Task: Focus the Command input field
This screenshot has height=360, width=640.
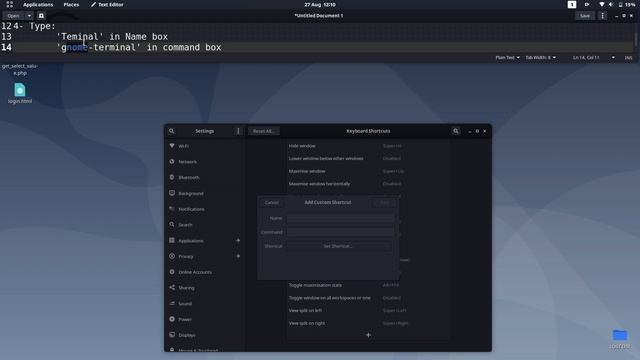Action: tap(340, 232)
